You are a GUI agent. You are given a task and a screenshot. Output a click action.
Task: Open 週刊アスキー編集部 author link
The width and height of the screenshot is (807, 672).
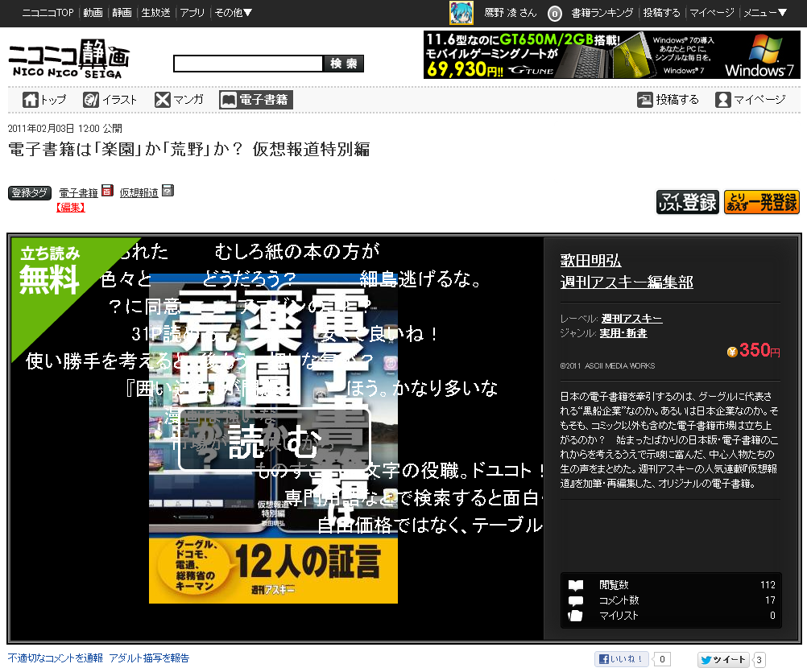tap(627, 282)
